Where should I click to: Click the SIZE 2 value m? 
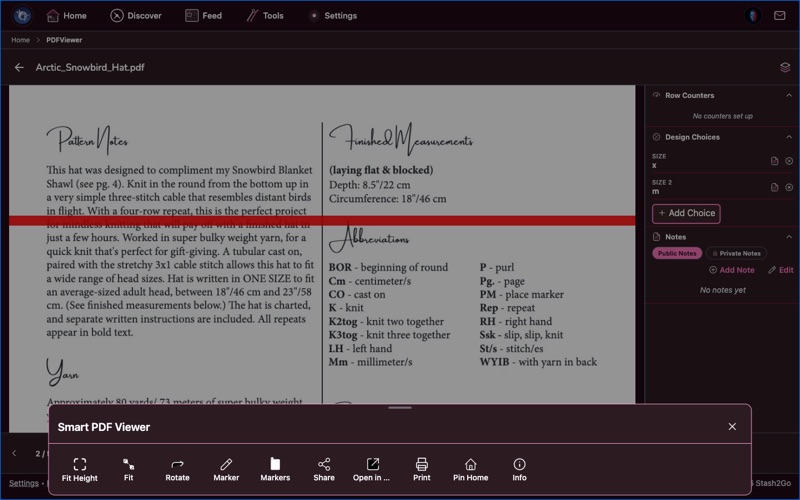(655, 192)
